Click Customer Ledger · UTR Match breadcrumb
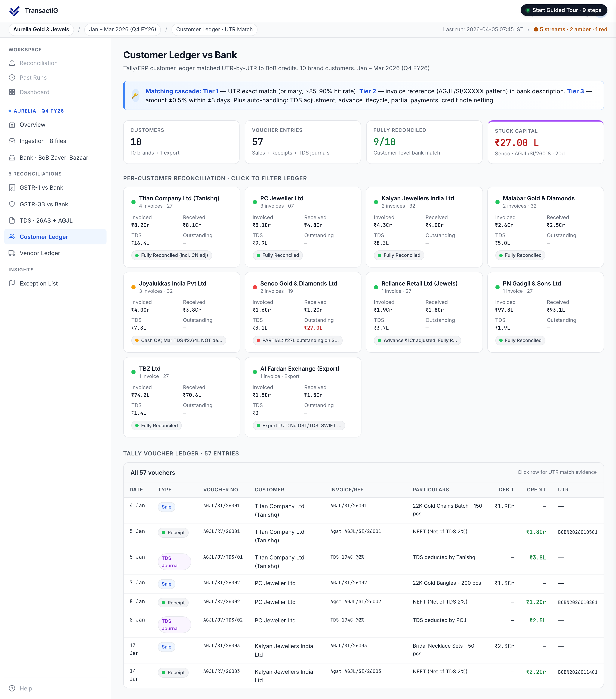The height and width of the screenshot is (699, 616). tap(214, 29)
